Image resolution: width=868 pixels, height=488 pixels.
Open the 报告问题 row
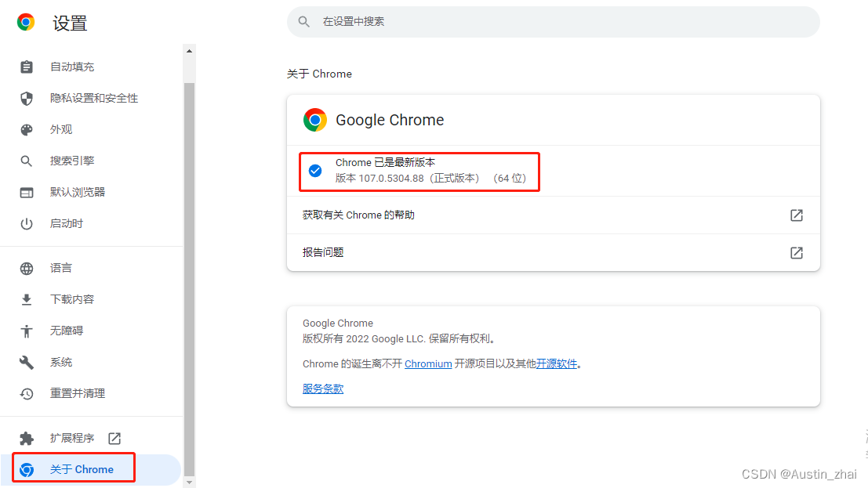pos(553,252)
